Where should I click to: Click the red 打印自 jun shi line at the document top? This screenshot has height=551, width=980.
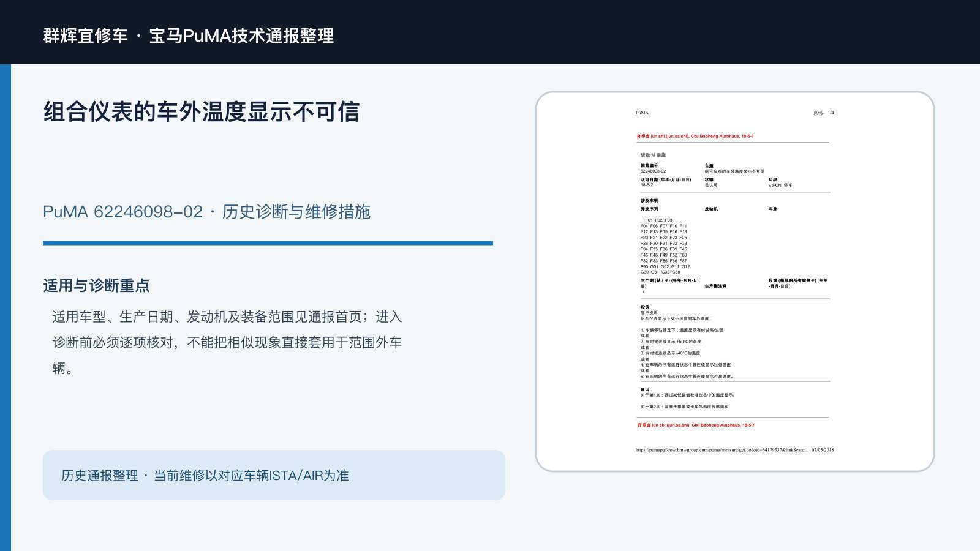tap(695, 136)
